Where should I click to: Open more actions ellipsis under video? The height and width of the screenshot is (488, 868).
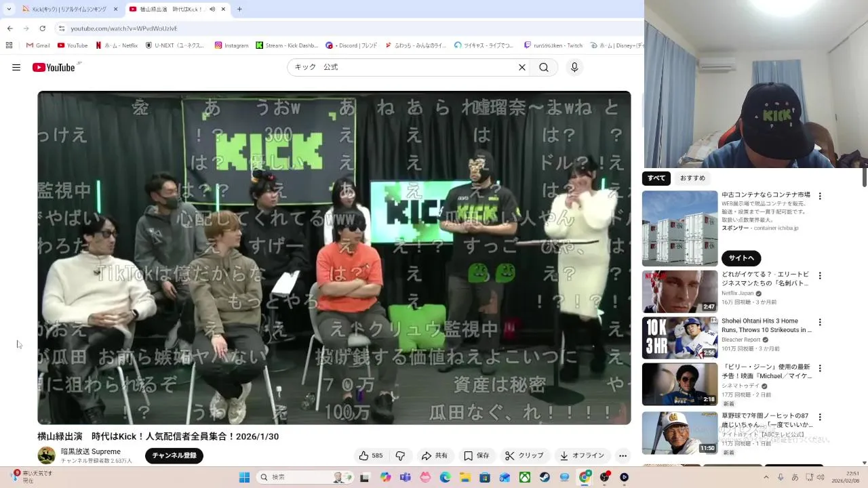[623, 456]
